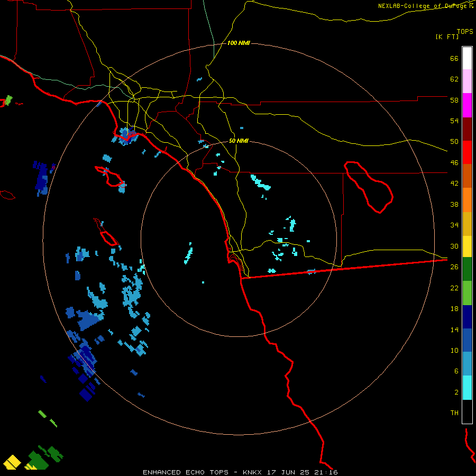Screen dimensions: 476x476
Task: Click the white swatch in the tops scale
Action: (467, 58)
